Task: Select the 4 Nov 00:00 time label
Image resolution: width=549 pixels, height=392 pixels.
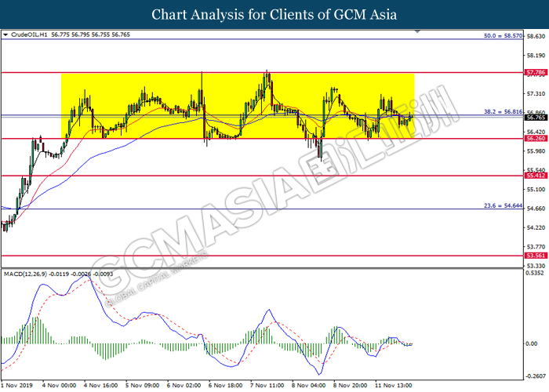Action: [x=59, y=386]
